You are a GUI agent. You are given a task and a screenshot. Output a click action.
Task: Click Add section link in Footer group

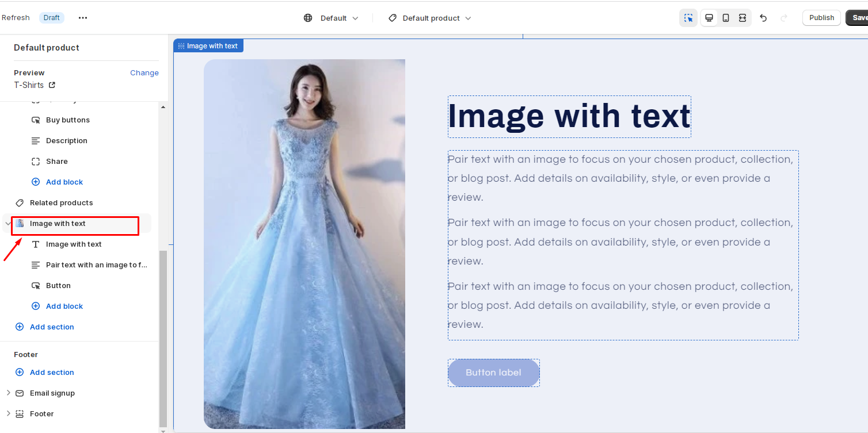(52, 373)
